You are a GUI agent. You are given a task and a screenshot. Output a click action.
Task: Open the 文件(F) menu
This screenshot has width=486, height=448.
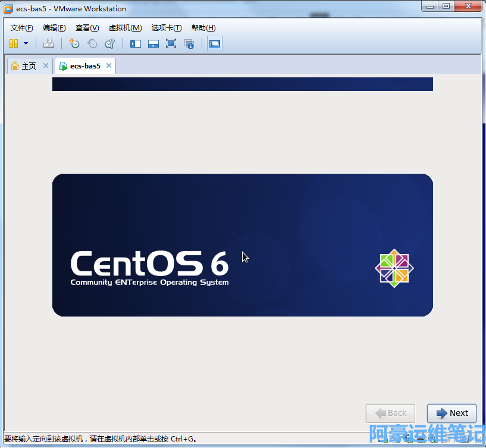pos(22,28)
